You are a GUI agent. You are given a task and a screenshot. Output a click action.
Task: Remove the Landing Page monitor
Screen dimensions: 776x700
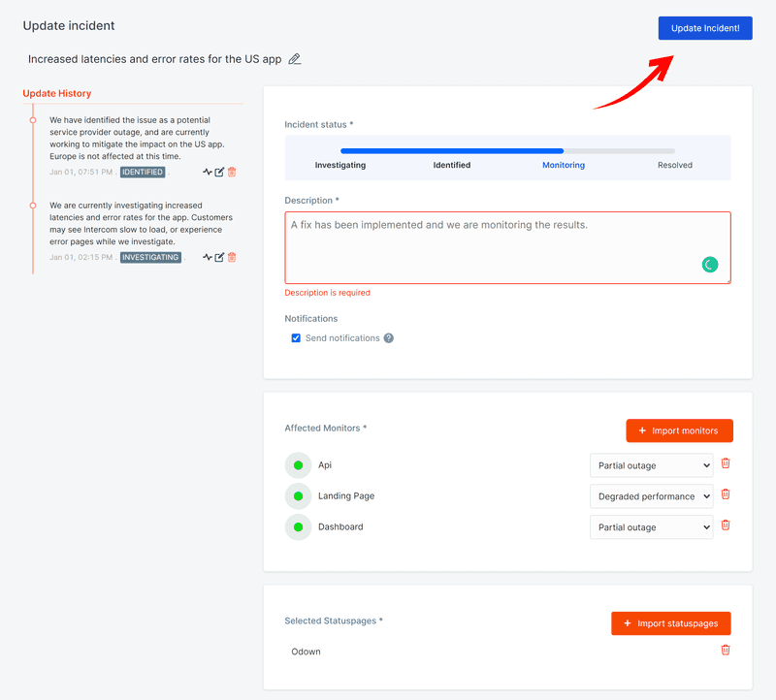[x=725, y=494]
